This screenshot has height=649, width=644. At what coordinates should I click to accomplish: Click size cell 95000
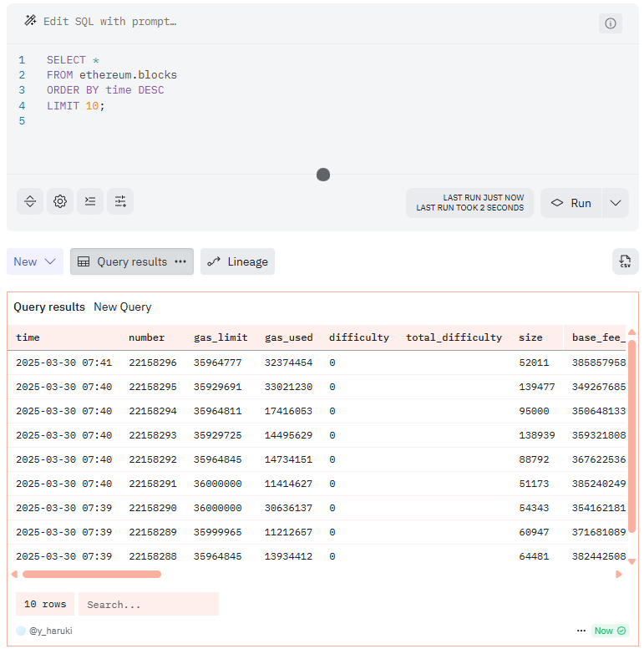point(534,411)
